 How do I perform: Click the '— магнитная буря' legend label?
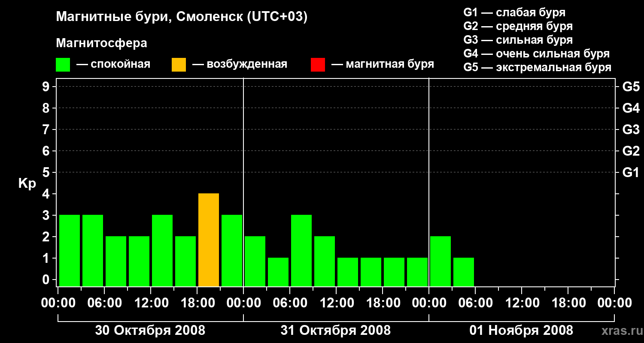pyautogui.click(x=383, y=65)
